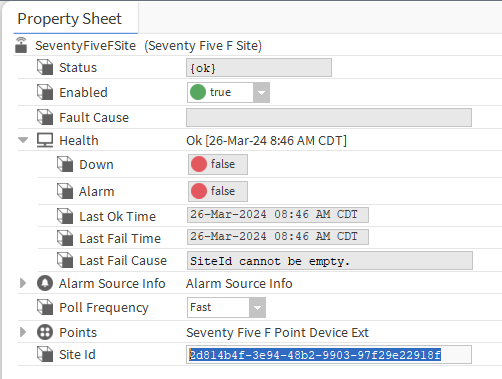Click the Last Fail Time label

(120, 239)
